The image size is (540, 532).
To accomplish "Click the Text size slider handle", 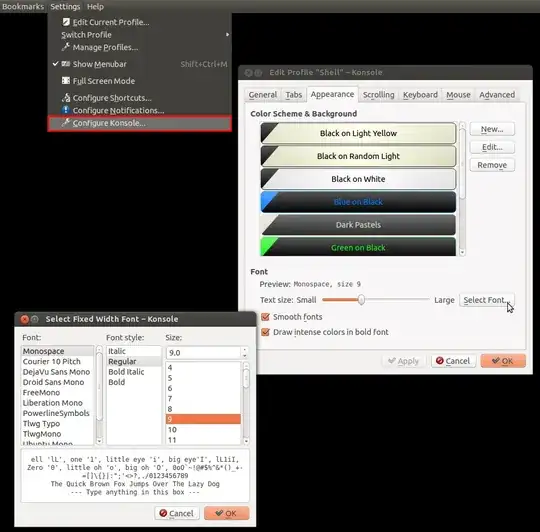I will tap(361, 300).
